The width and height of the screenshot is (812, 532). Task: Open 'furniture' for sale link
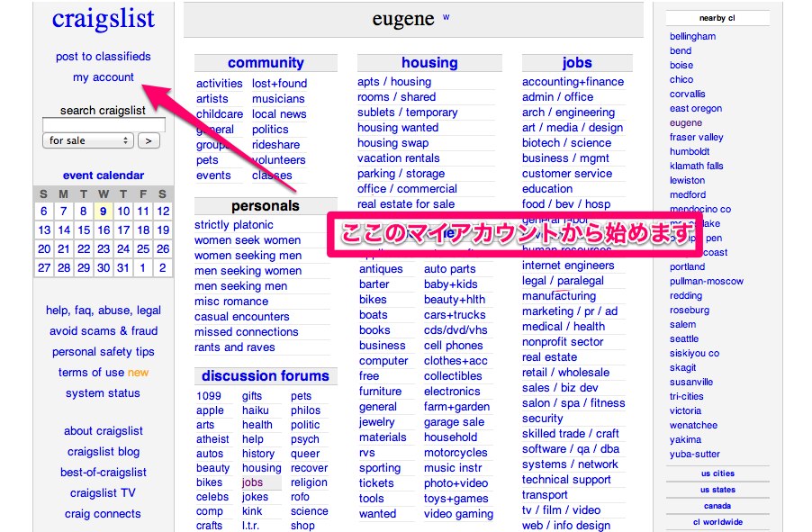380,392
